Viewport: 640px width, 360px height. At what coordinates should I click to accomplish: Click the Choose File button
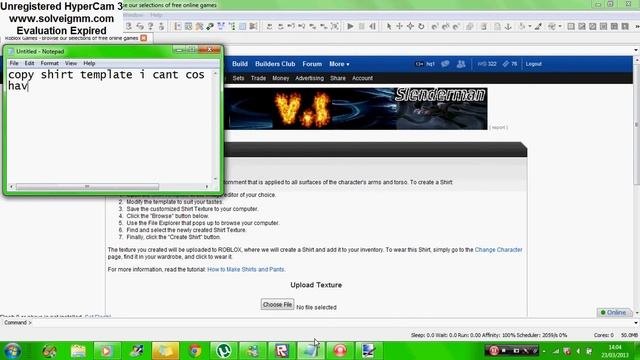[x=277, y=304]
